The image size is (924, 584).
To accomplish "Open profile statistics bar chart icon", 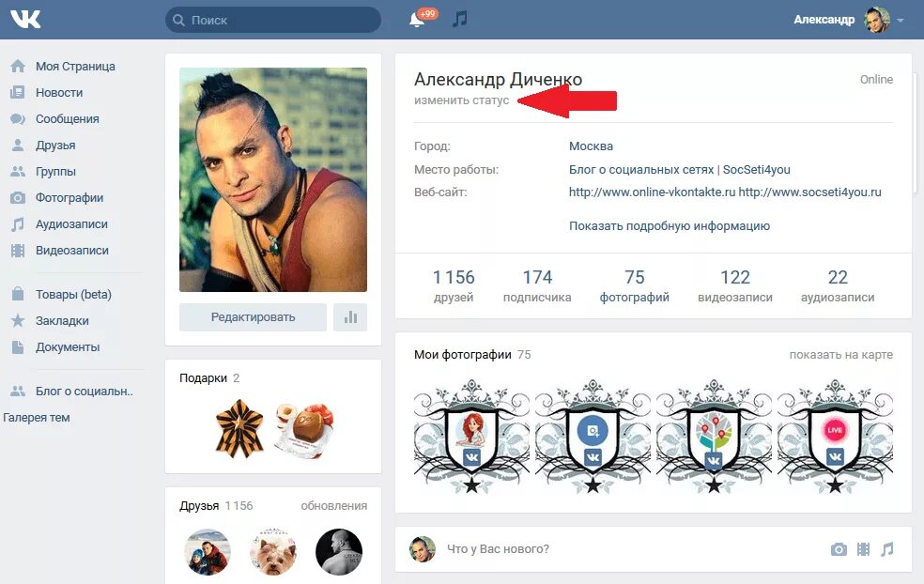I will pyautogui.click(x=350, y=317).
